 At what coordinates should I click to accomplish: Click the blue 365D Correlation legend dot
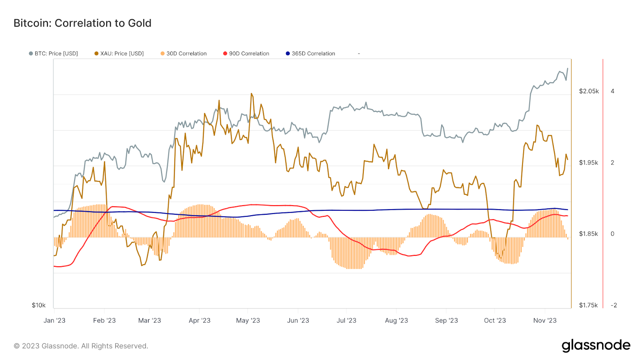tap(288, 53)
